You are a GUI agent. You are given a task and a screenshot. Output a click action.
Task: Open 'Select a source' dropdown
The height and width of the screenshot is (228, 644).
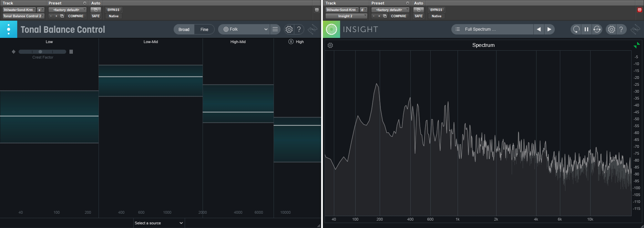coord(159,223)
